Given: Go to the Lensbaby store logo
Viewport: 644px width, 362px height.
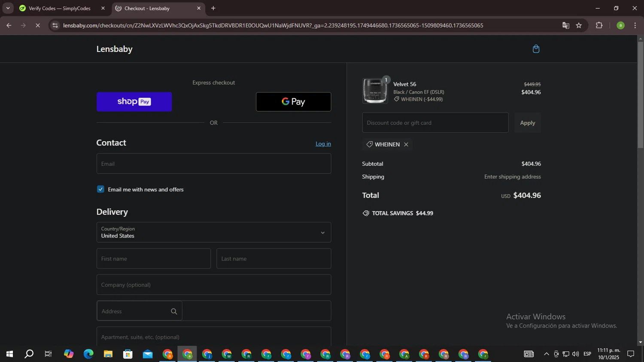Looking at the screenshot, I should tap(114, 49).
